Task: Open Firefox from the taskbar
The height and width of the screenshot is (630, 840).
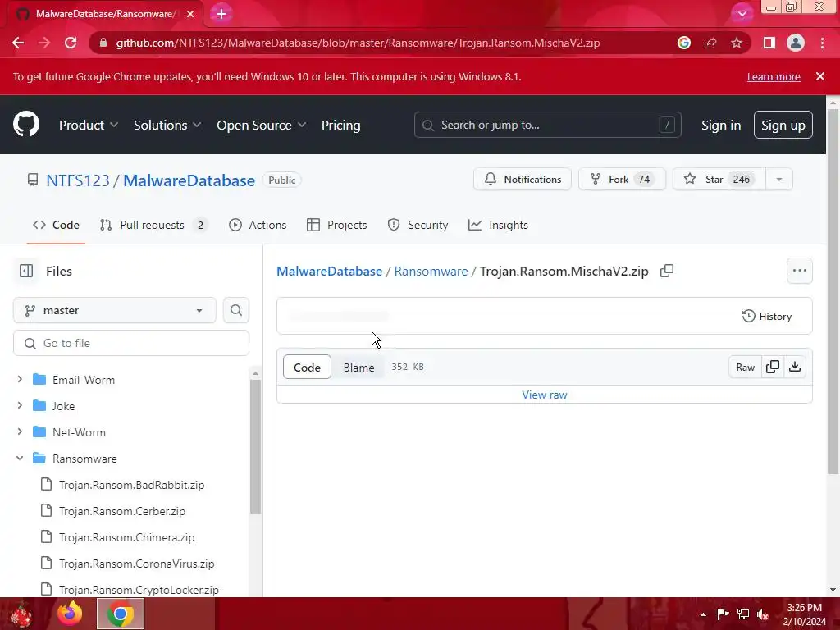Action: pyautogui.click(x=70, y=614)
